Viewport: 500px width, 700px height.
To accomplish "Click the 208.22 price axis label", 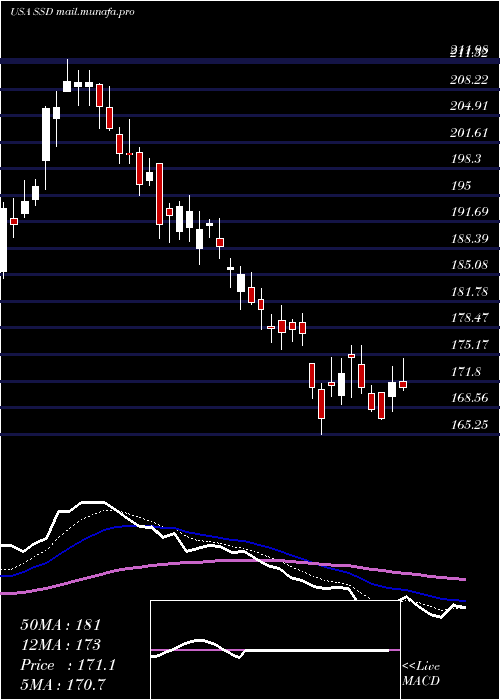I will (469, 79).
